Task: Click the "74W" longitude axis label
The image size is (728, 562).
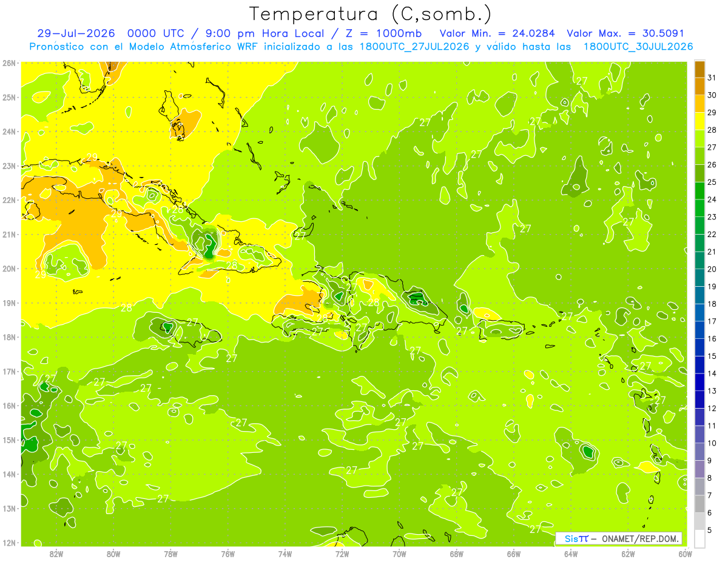Action: pos(285,554)
